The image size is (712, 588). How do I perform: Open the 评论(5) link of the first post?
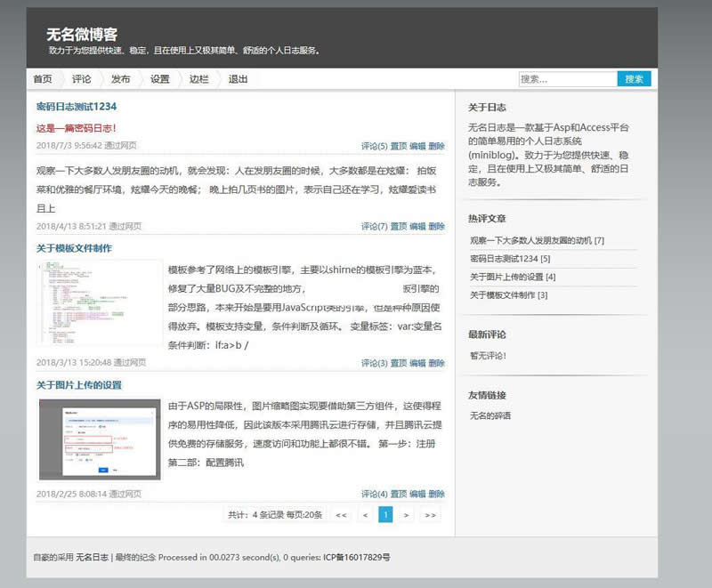(374, 146)
